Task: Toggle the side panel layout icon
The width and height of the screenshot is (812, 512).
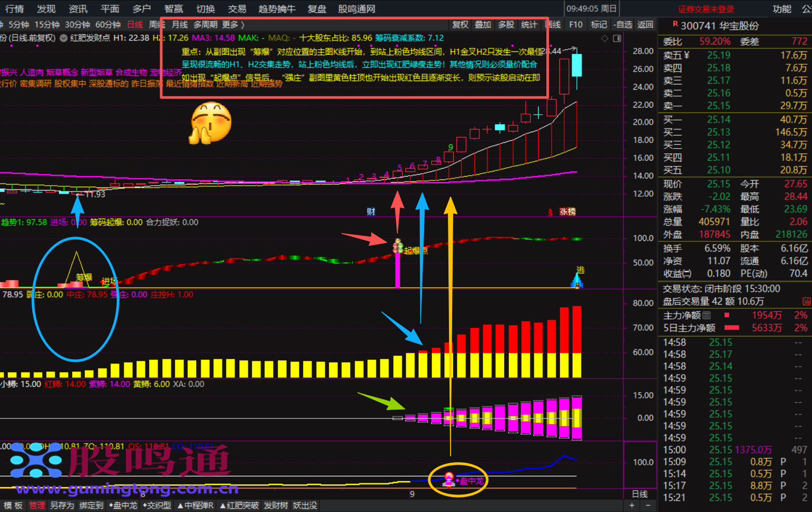Action: 617,38
